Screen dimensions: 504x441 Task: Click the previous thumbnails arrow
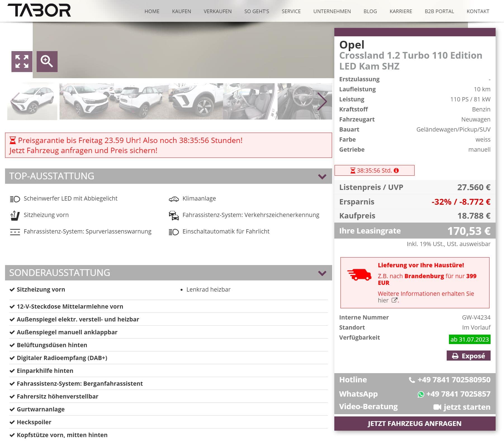15,101
